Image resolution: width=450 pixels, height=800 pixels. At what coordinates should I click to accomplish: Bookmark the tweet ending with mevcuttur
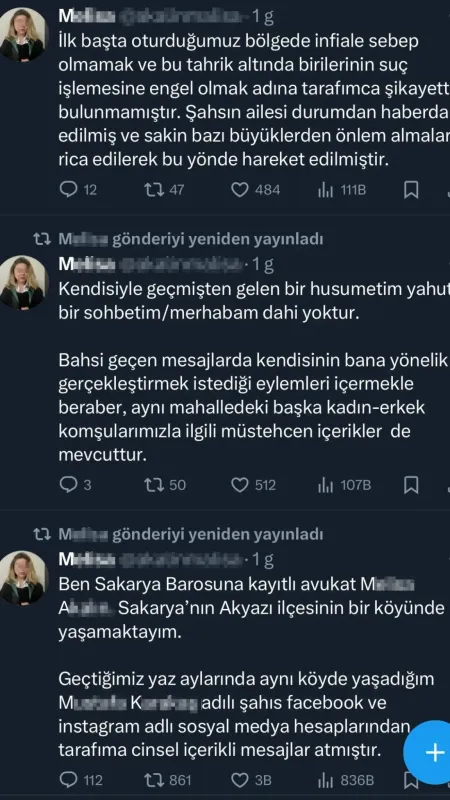pyautogui.click(x=411, y=485)
